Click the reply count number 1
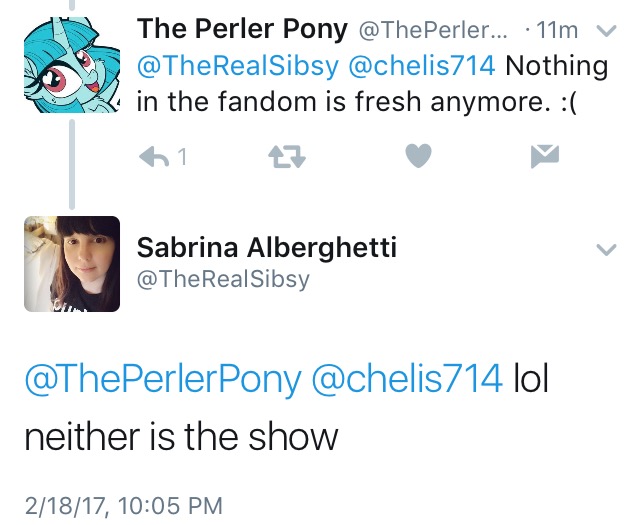 coord(183,156)
